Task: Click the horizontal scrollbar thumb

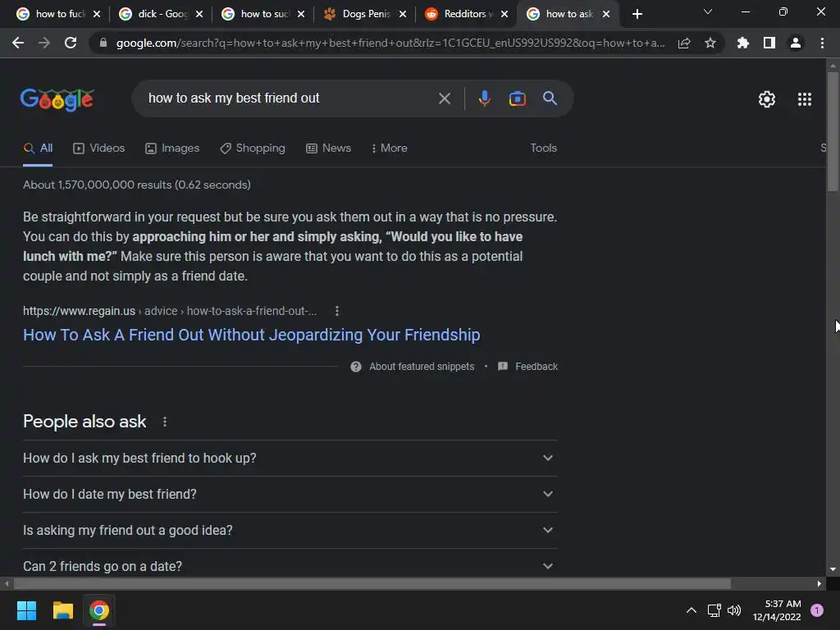Action: click(372, 583)
